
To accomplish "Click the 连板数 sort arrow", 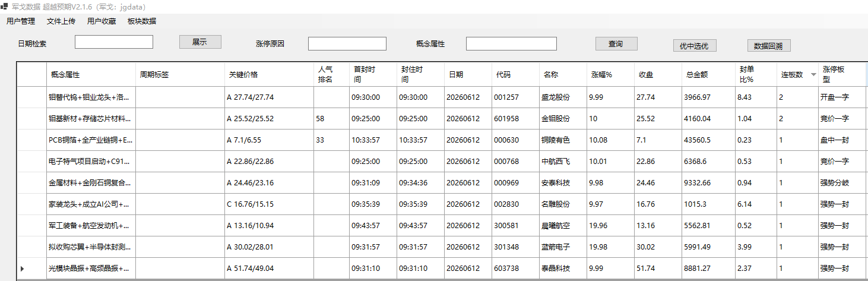I will (x=813, y=75).
